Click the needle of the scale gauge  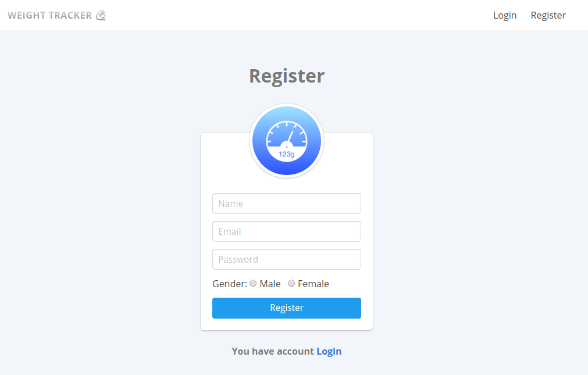[290, 137]
